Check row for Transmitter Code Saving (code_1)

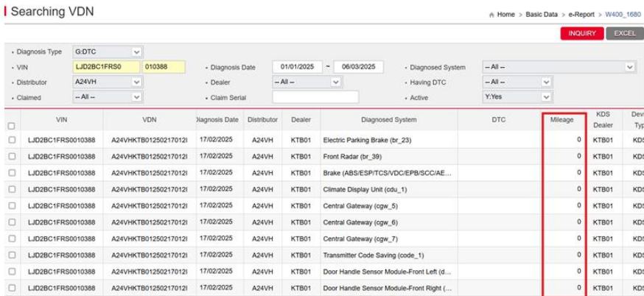[x=12, y=255]
